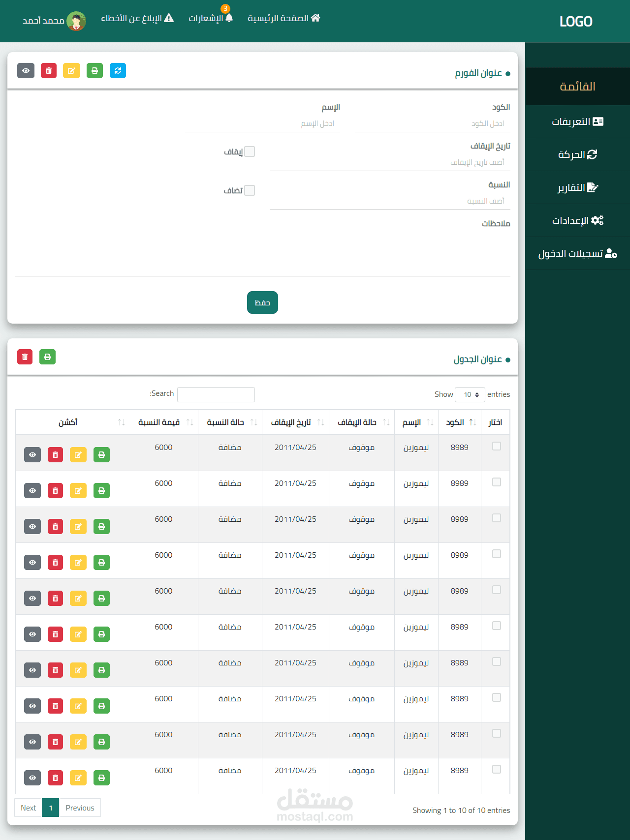Viewport: 630px width, 840px height.
Task: Tick the تضاف checkbox
Action: [x=250, y=190]
